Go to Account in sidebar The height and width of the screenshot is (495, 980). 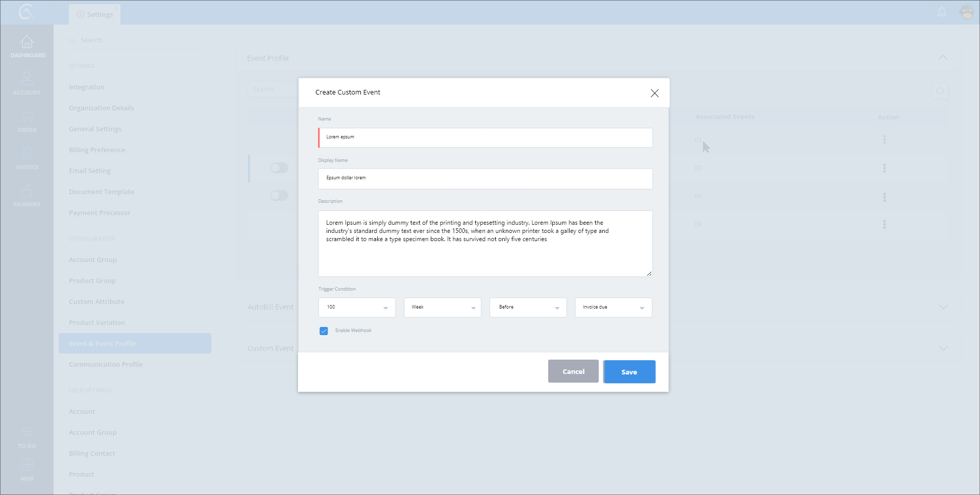click(27, 80)
